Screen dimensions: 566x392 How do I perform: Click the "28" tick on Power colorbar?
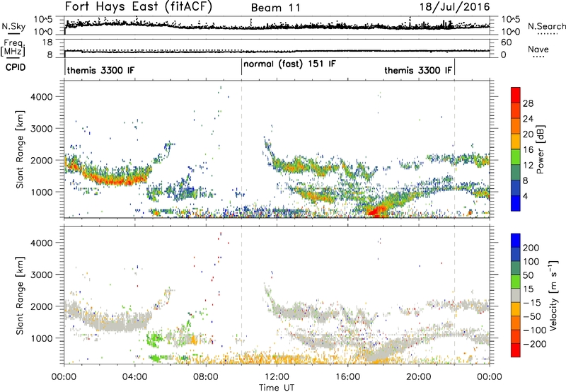tap(528, 103)
